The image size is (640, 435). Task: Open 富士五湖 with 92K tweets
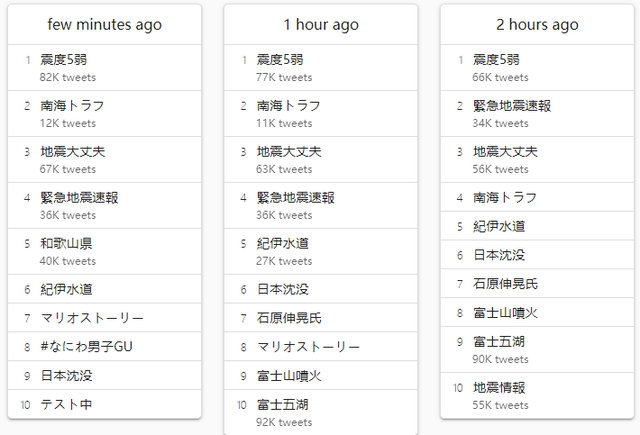coord(283,405)
